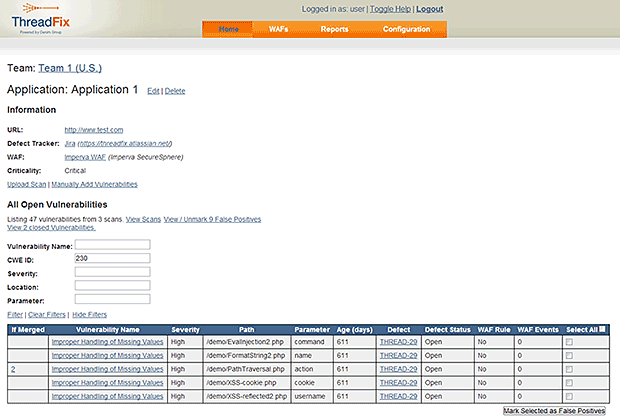The height and width of the screenshot is (420, 620).
Task: Click the WAF Rule column header
Action: coord(494,329)
